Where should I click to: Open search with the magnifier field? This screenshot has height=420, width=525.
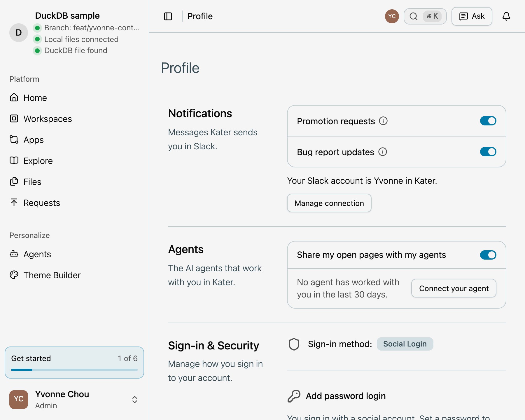point(425,16)
